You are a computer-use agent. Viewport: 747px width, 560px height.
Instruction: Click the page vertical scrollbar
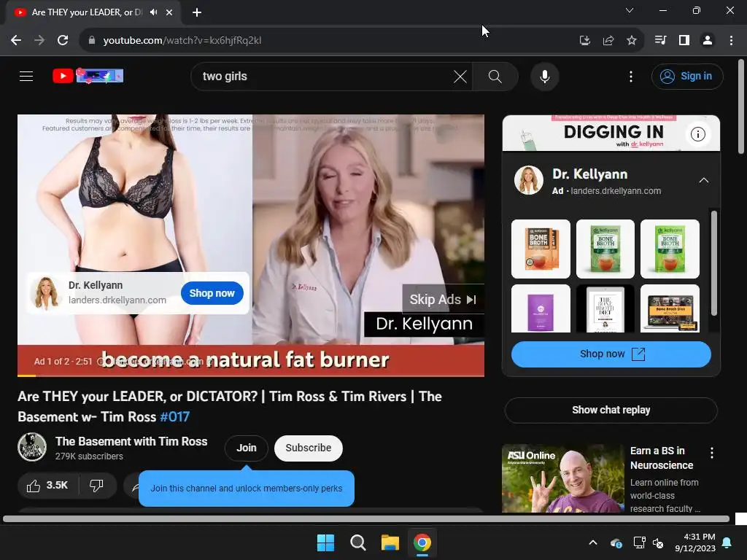click(741, 106)
